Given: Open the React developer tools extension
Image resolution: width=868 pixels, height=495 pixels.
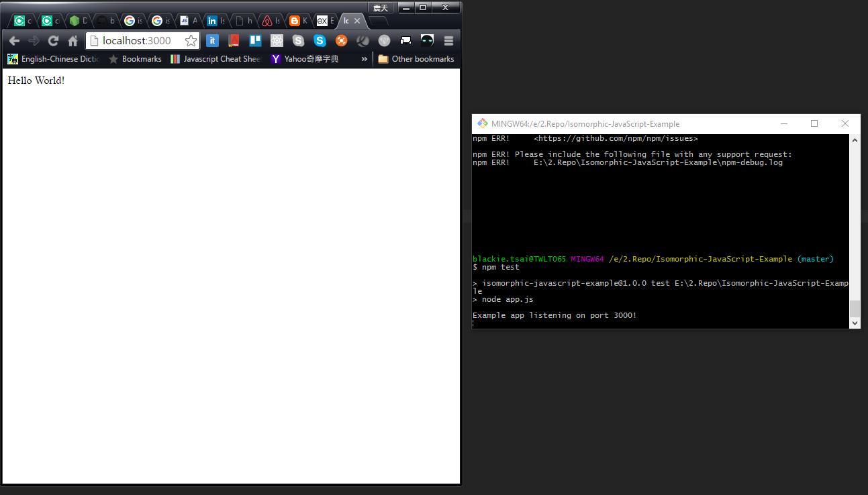Looking at the screenshot, I should [277, 41].
